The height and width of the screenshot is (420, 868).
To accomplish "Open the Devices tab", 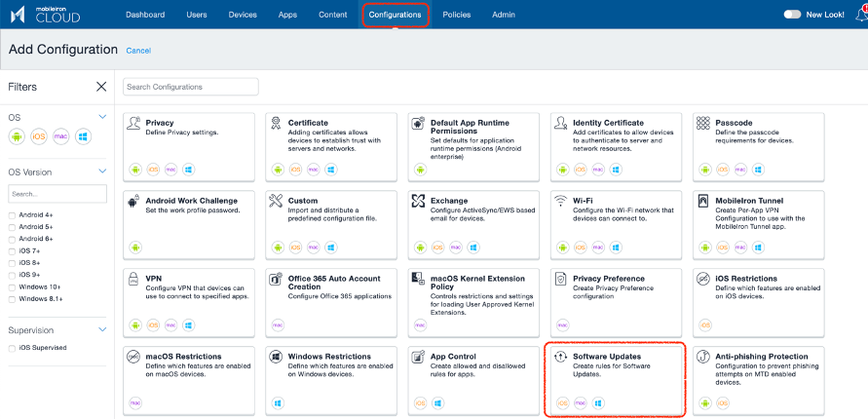I will (x=243, y=15).
